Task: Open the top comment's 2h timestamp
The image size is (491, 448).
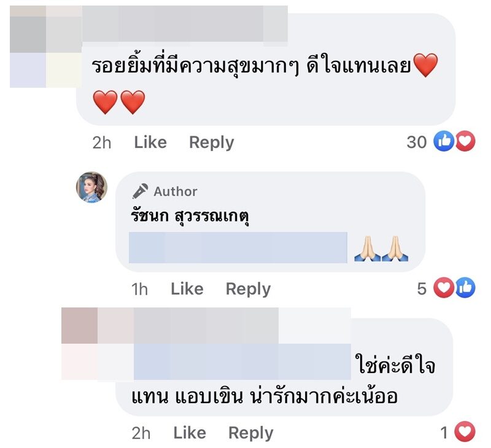Action: [x=102, y=142]
